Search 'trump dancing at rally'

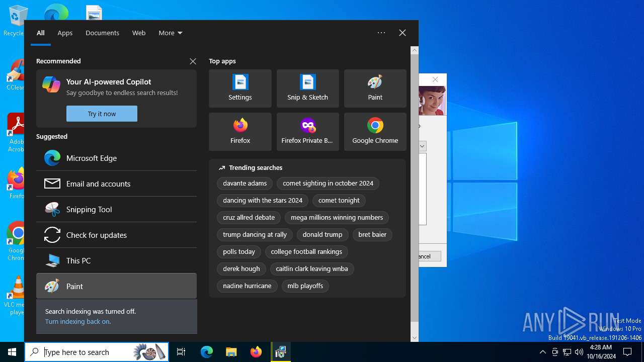pos(255,235)
